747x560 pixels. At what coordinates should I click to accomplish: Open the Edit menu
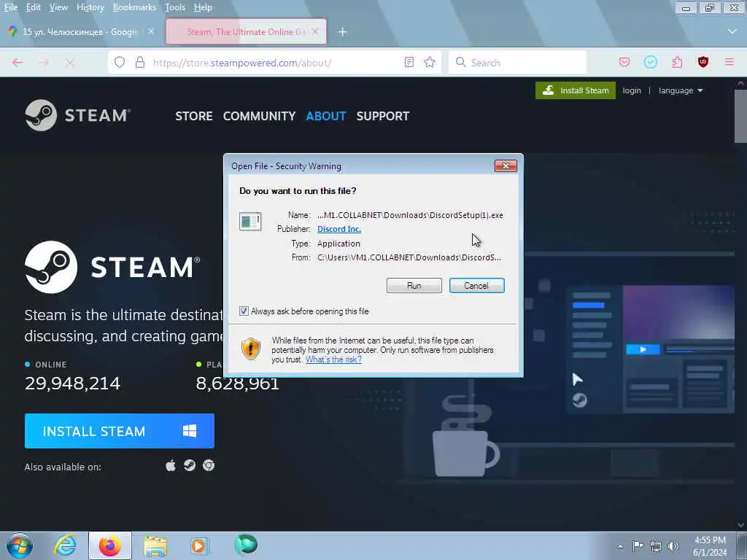click(33, 7)
